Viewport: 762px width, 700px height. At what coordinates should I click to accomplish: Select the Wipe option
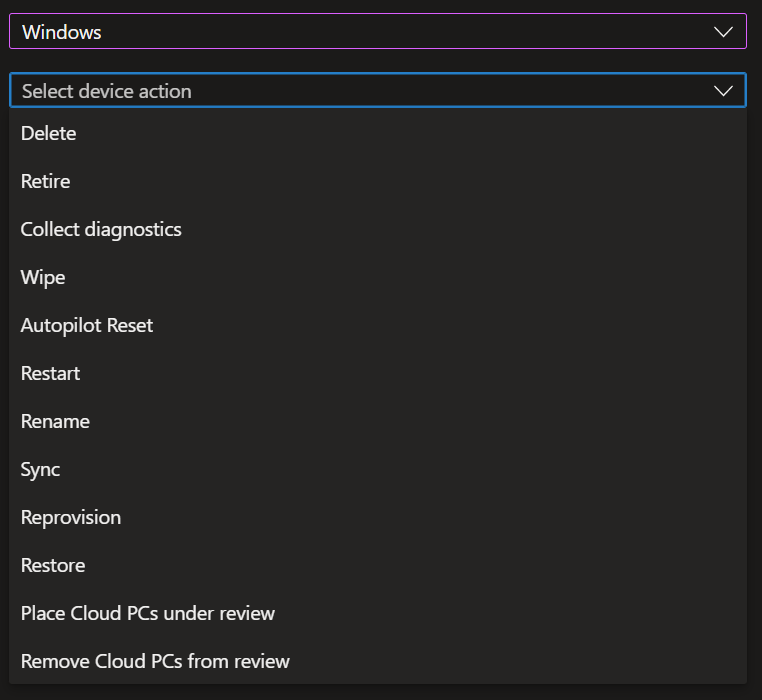click(378, 277)
